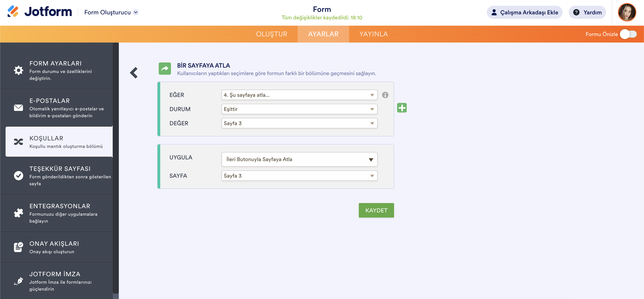Toggle the Formu Önizle switch
644x299 pixels.
point(628,34)
